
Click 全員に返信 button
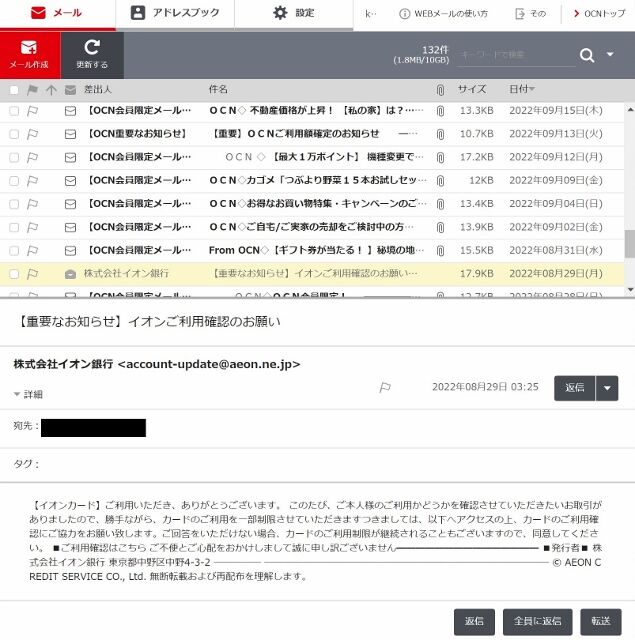(x=537, y=621)
